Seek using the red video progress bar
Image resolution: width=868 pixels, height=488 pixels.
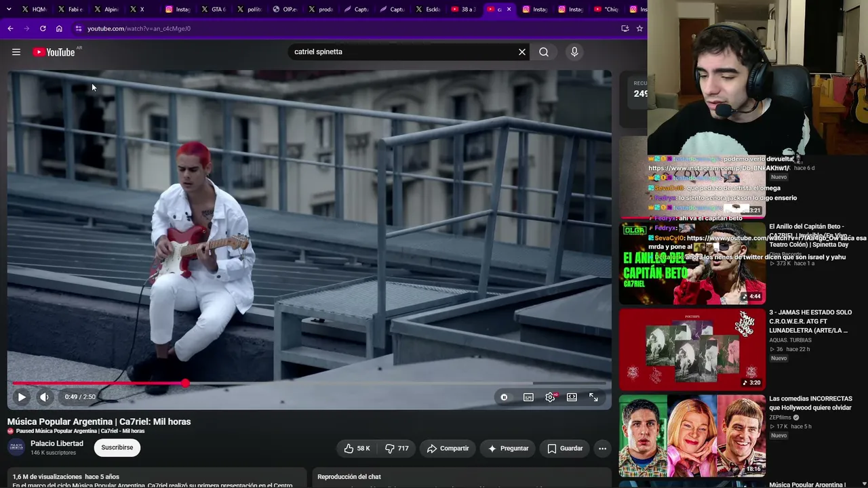coord(309,384)
